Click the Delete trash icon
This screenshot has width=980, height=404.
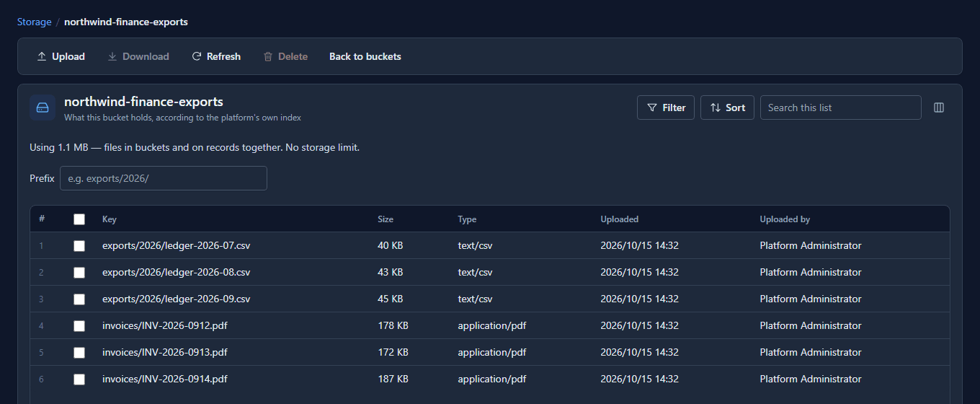coord(268,56)
